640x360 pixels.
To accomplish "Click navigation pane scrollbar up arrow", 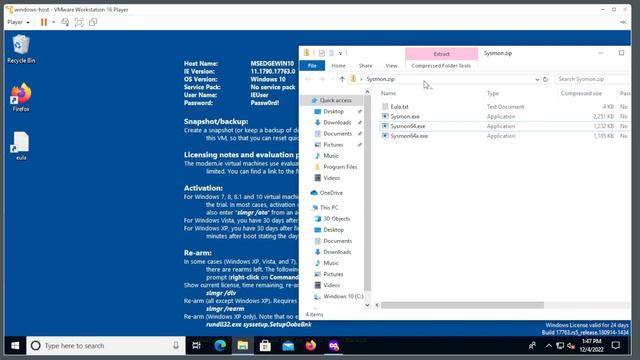I will (367, 92).
